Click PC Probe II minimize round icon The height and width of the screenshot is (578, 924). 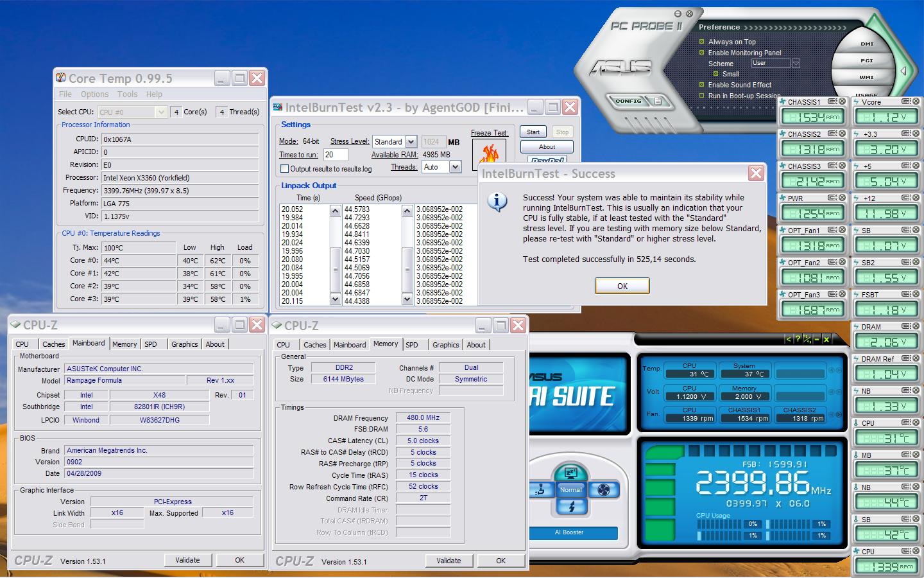[x=678, y=13]
